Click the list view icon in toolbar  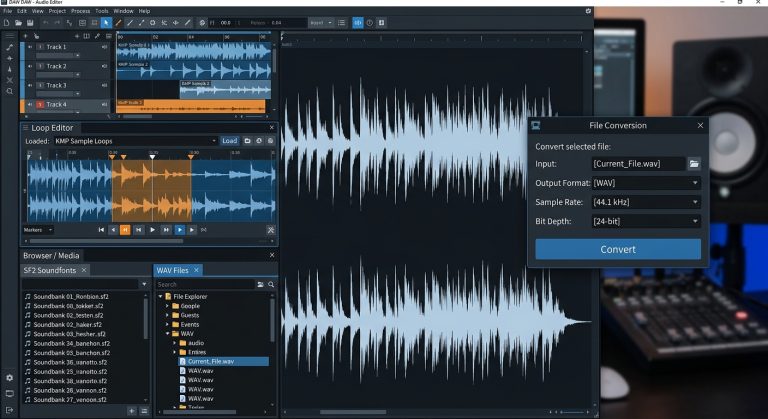click(x=341, y=23)
